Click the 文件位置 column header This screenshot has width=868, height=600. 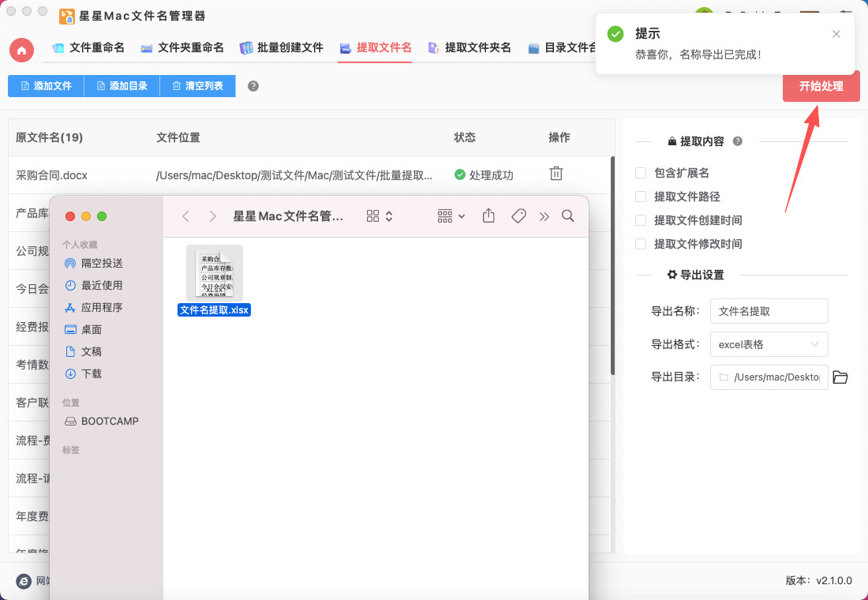click(178, 137)
